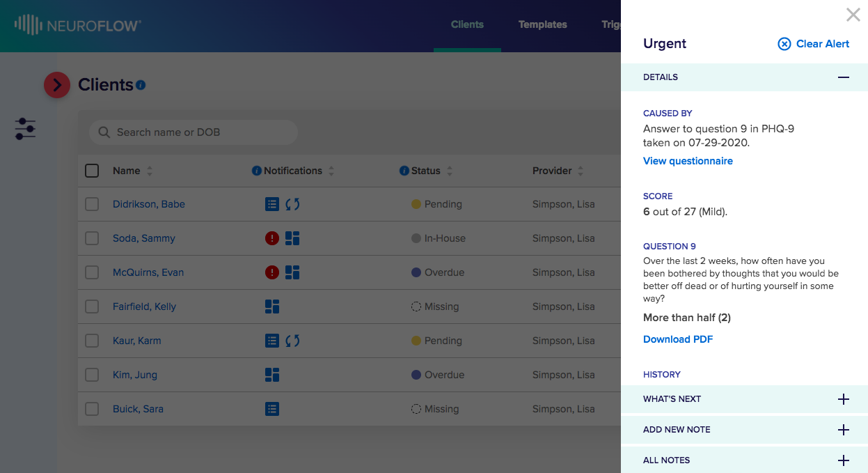868x473 pixels.
Task: Open client Soda, Sammy
Action: [x=144, y=238]
